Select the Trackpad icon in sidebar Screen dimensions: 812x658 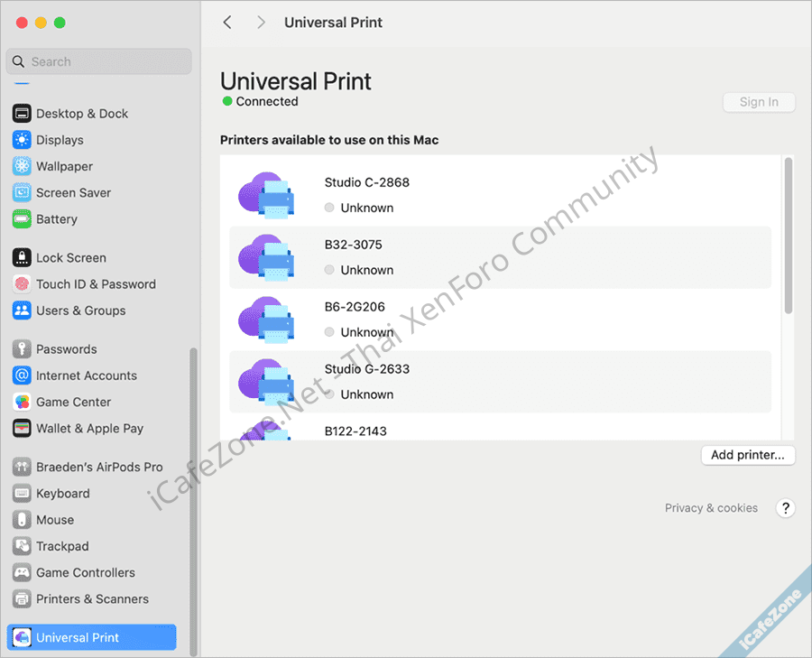(x=22, y=546)
